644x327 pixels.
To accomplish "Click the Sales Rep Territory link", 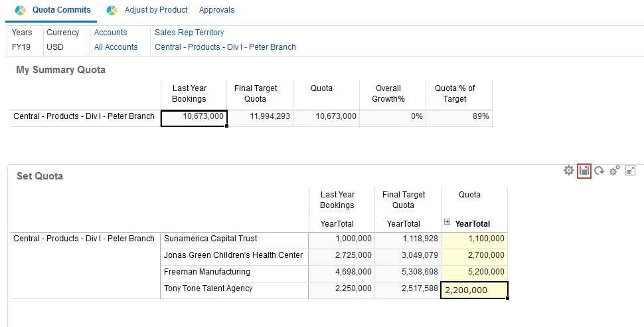I will [189, 33].
